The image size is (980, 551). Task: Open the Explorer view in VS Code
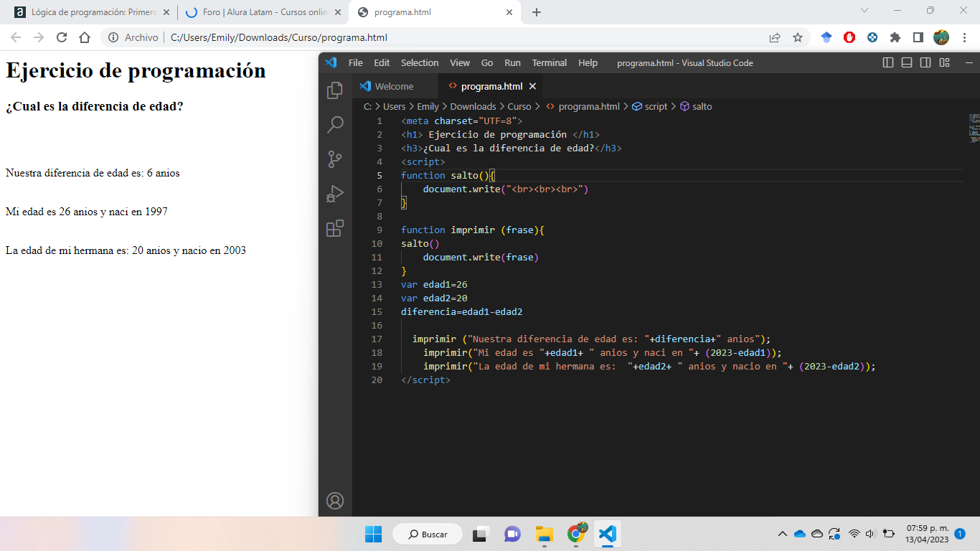click(x=335, y=90)
